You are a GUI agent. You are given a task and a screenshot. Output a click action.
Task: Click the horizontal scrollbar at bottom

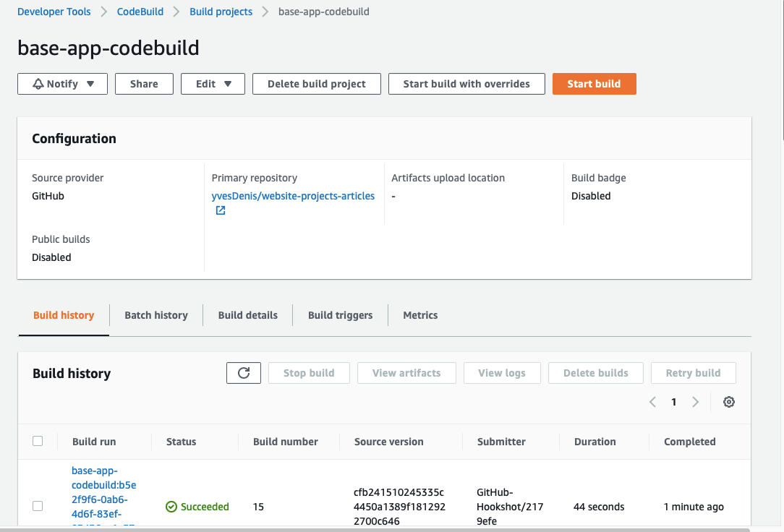coord(375,530)
